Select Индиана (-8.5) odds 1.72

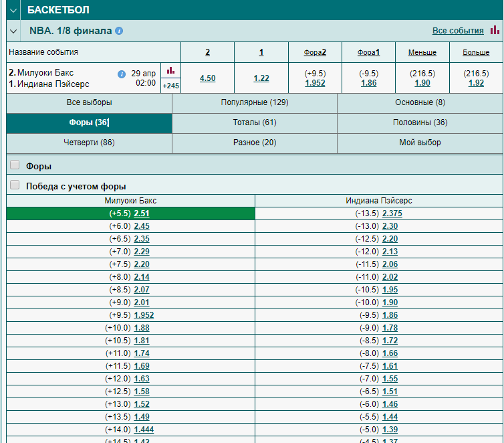tap(390, 341)
